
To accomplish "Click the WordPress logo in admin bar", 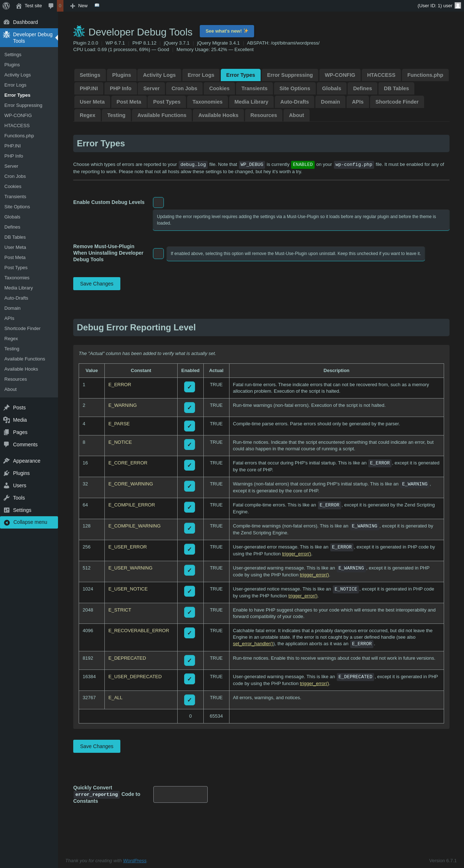I will (6, 6).
